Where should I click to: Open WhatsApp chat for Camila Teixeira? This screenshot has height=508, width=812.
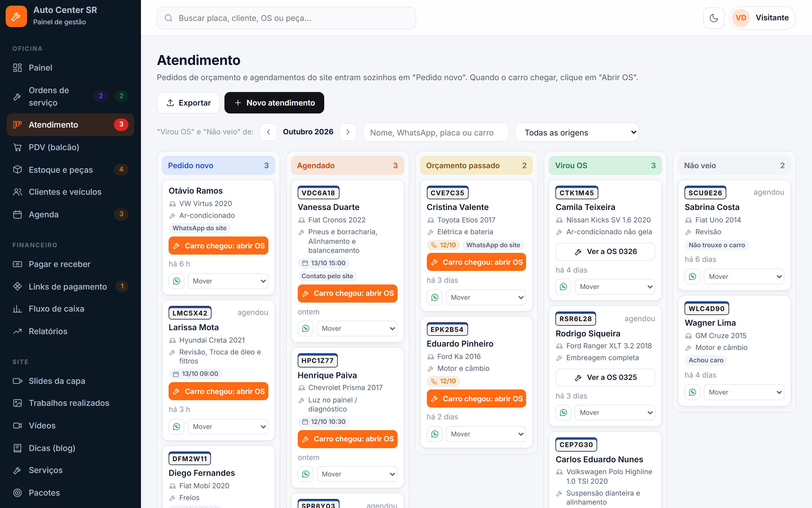563,286
